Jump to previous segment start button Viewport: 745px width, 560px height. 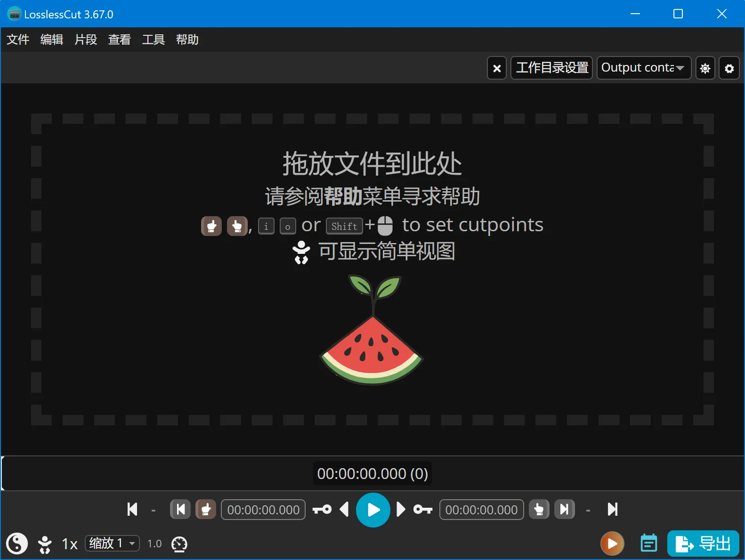(180, 509)
